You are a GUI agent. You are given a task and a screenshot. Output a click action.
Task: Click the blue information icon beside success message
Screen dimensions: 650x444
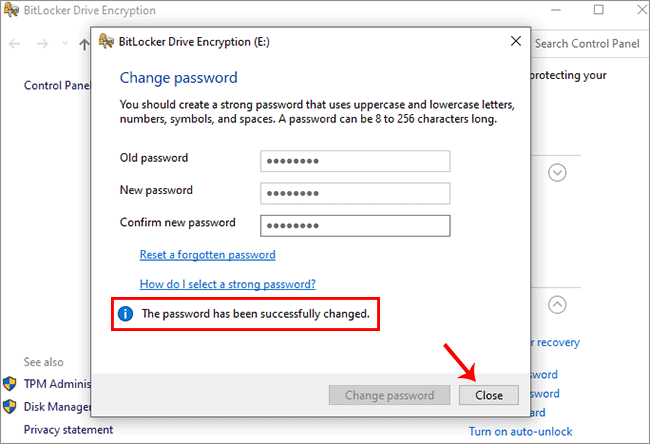pos(126,314)
